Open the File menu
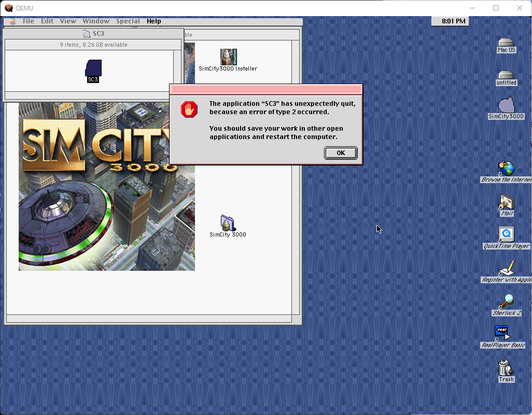Viewport: 532px width, 415px height. [29, 21]
